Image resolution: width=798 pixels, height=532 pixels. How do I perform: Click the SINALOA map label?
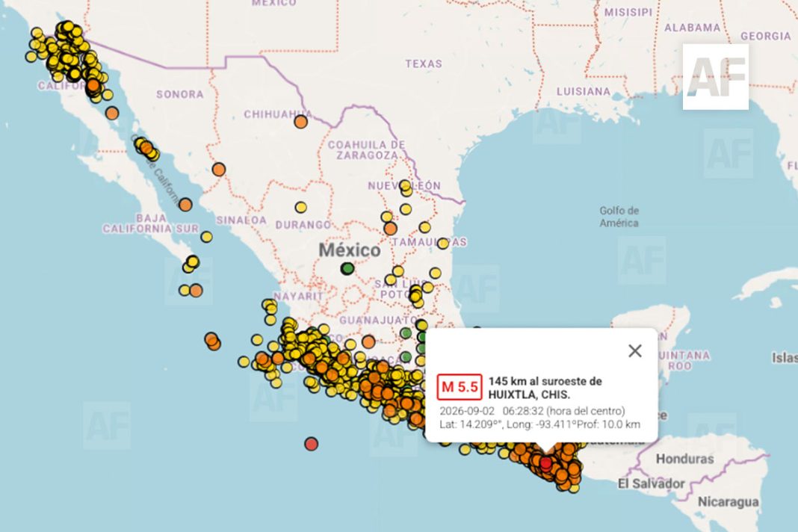pos(241,220)
